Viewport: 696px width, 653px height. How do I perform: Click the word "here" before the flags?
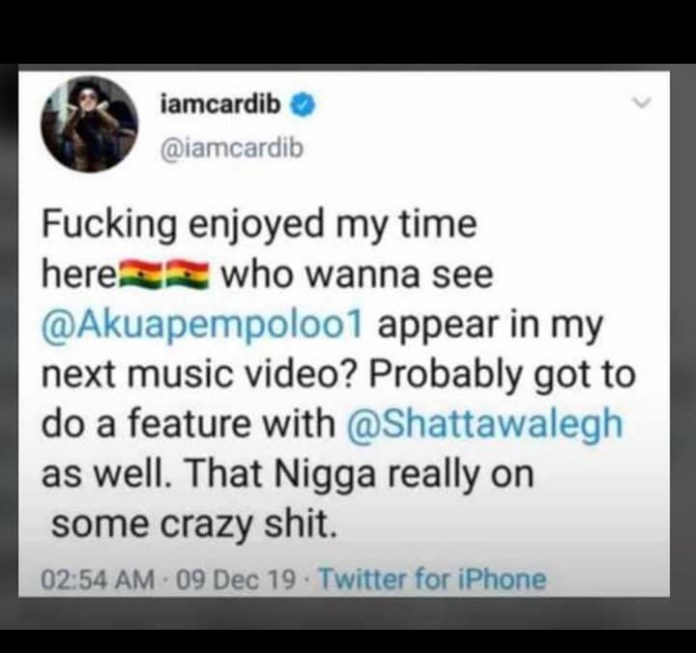click(x=79, y=274)
